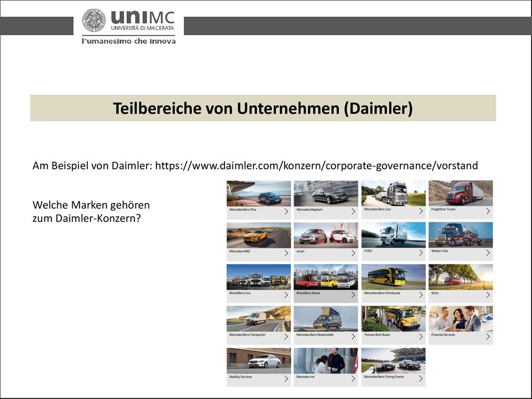The height and width of the screenshot is (399, 532).
Task: Click the Western Star chevron arrow
Action: (488, 253)
